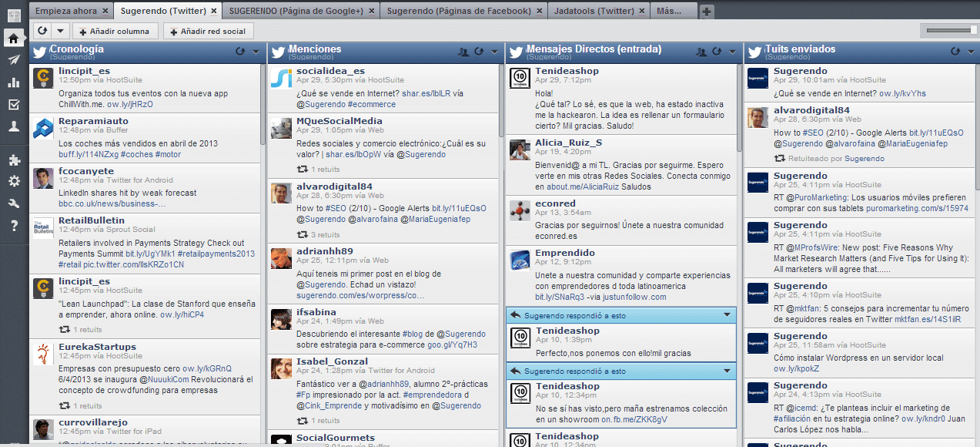Click the Cronología Twitter bird icon
This screenshot has height=447, width=980.
point(39,52)
